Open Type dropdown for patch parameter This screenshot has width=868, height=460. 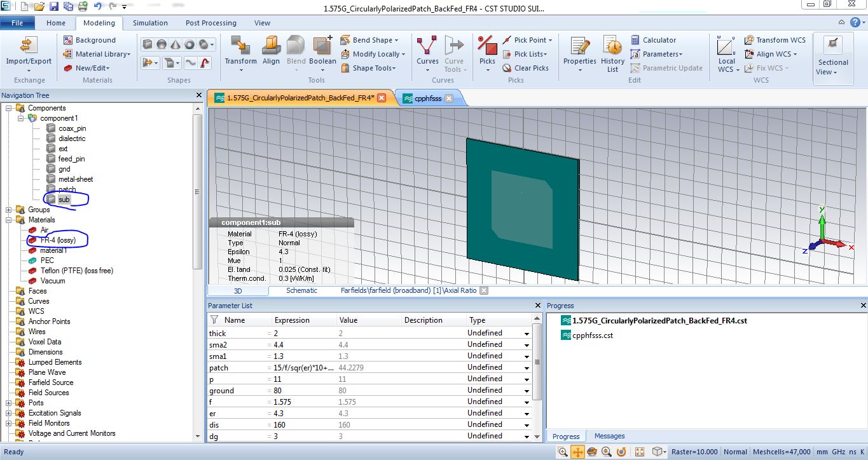coord(527,368)
